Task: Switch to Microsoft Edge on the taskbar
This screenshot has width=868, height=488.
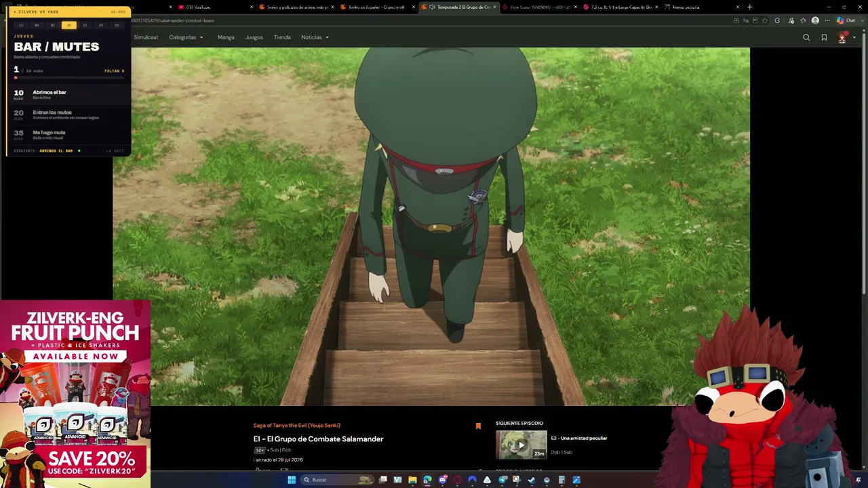Action: pyautogui.click(x=427, y=480)
